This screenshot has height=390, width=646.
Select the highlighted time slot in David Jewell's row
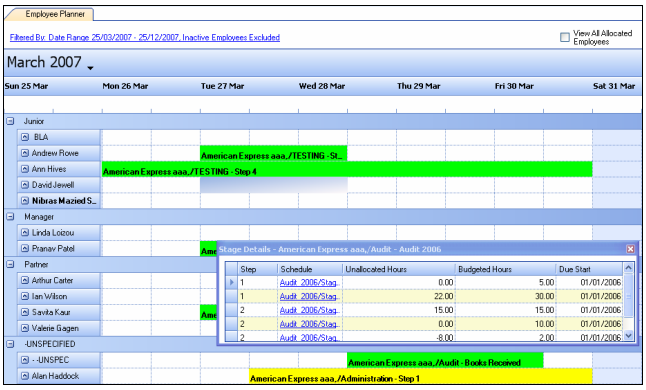click(x=274, y=185)
